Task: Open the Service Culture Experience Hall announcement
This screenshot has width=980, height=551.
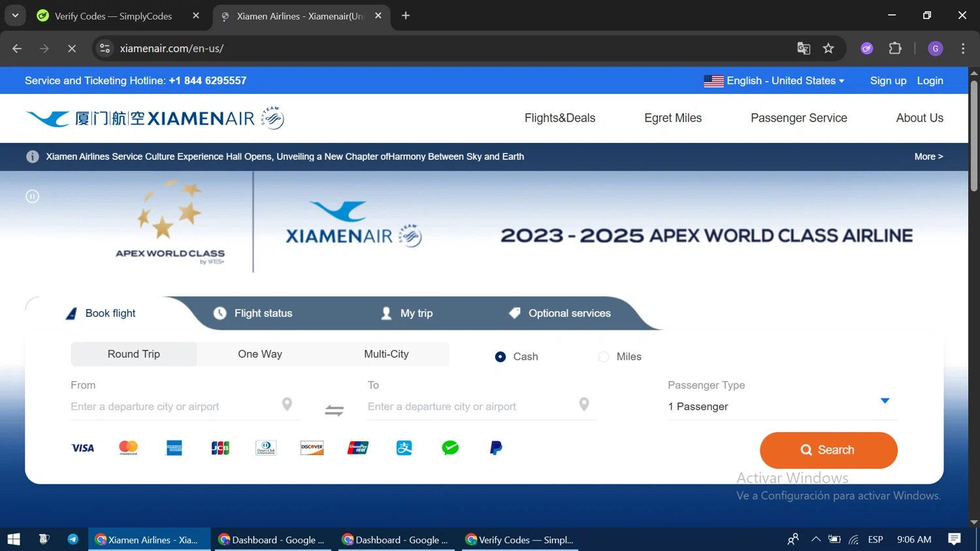Action: (285, 157)
